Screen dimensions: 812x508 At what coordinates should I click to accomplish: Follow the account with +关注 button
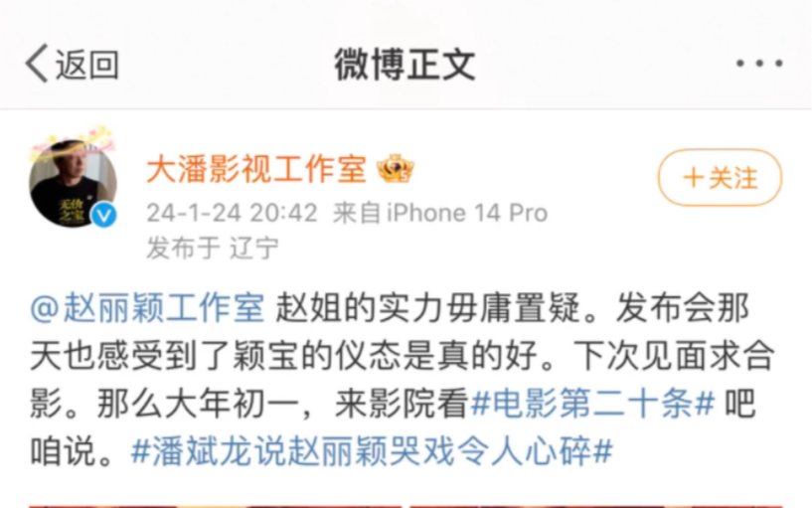720,178
